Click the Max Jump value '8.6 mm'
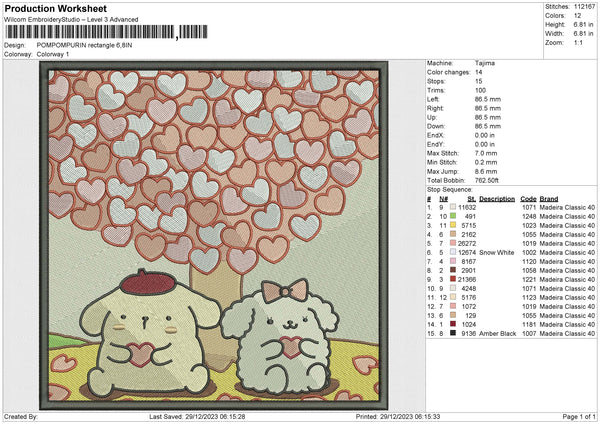The image size is (600, 424). (x=486, y=171)
